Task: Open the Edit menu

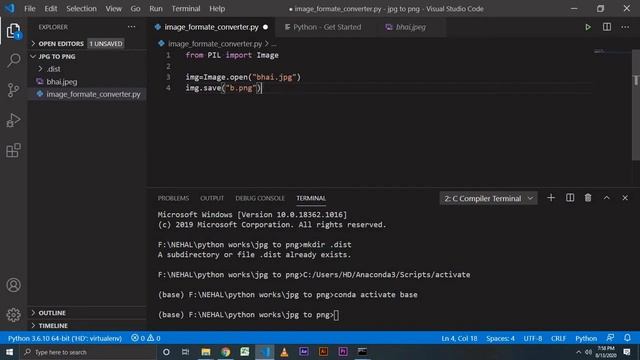Action: (51, 9)
